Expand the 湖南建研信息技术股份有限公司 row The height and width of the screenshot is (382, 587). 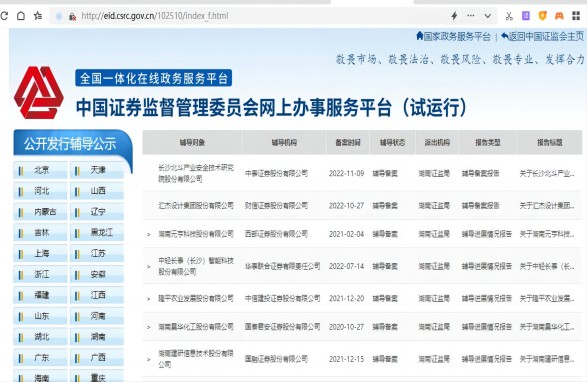tap(149, 360)
